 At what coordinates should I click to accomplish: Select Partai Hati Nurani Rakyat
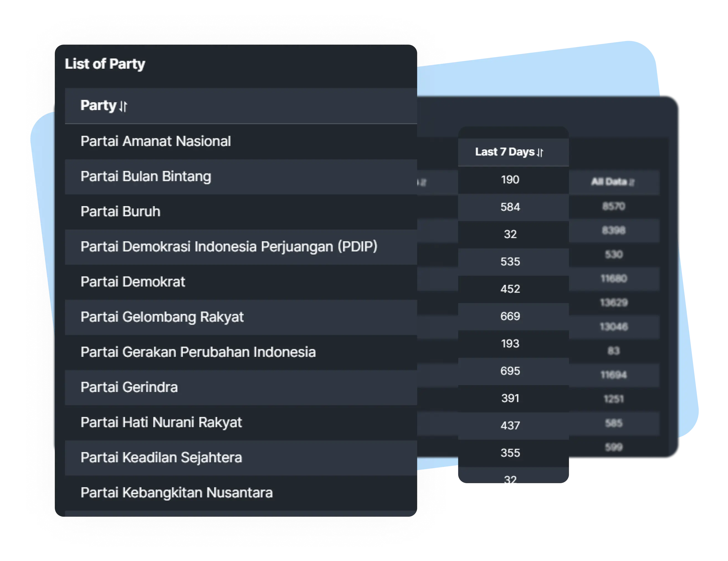[241, 423]
